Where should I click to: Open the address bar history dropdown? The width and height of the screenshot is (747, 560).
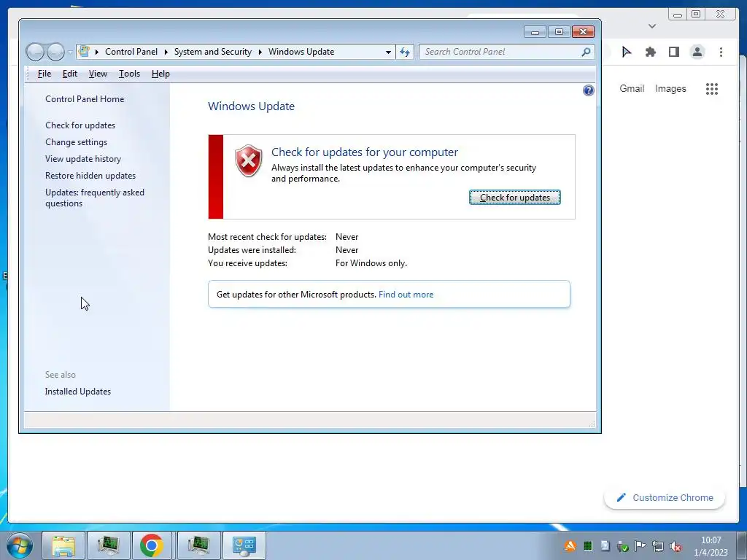pyautogui.click(x=388, y=52)
